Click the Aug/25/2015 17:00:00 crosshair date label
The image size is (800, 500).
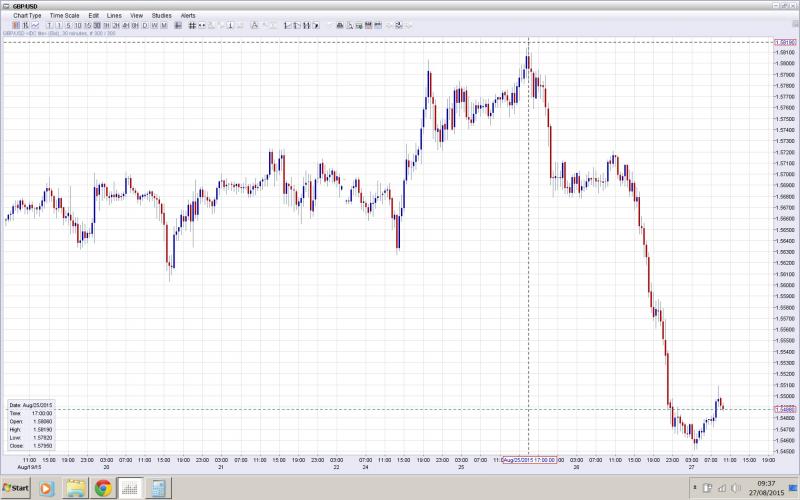tap(529, 459)
